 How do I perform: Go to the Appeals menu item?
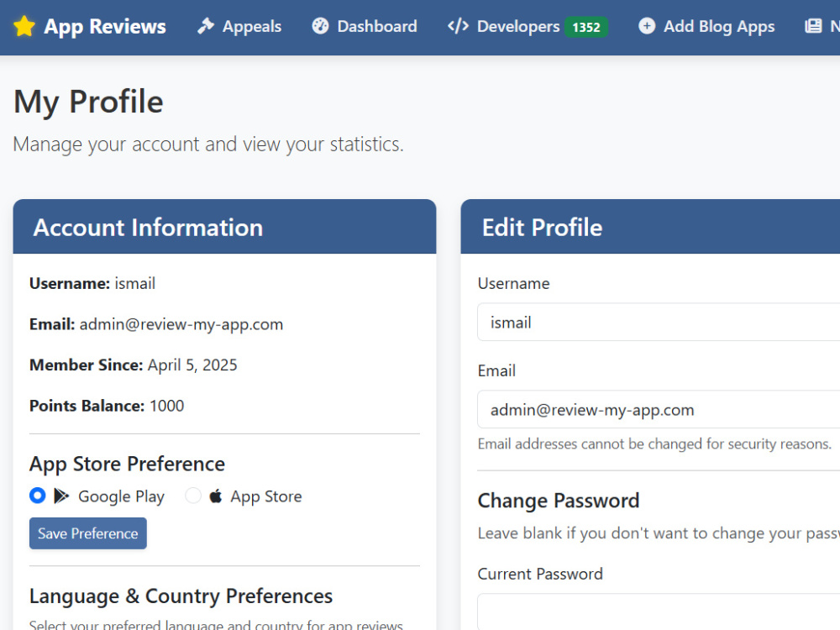tap(239, 26)
